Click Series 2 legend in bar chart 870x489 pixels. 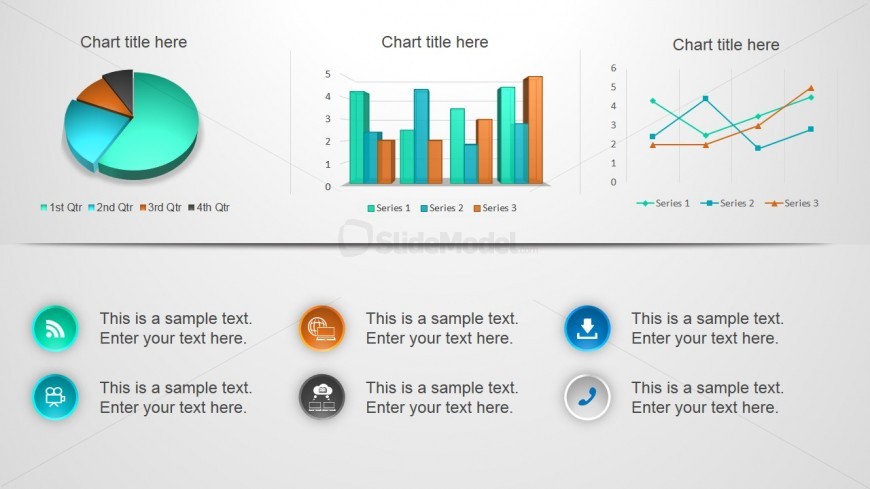pyautogui.click(x=442, y=208)
